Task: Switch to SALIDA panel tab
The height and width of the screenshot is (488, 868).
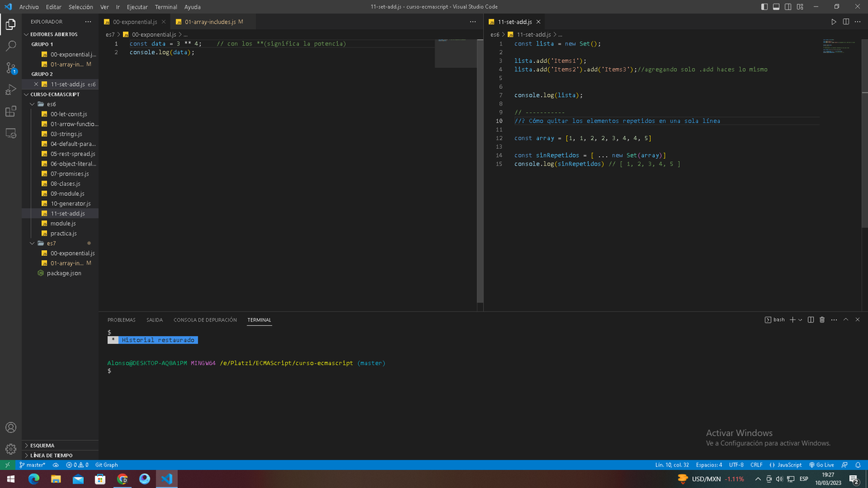Action: (155, 320)
